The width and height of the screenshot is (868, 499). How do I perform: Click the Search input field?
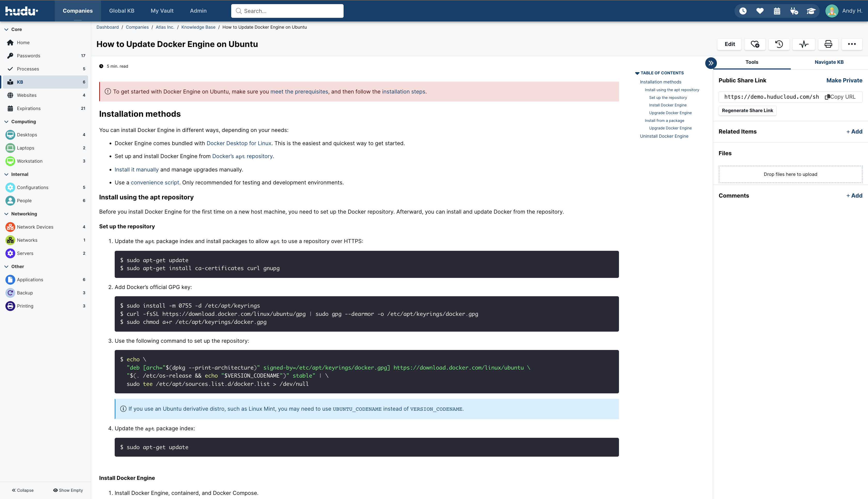(287, 11)
